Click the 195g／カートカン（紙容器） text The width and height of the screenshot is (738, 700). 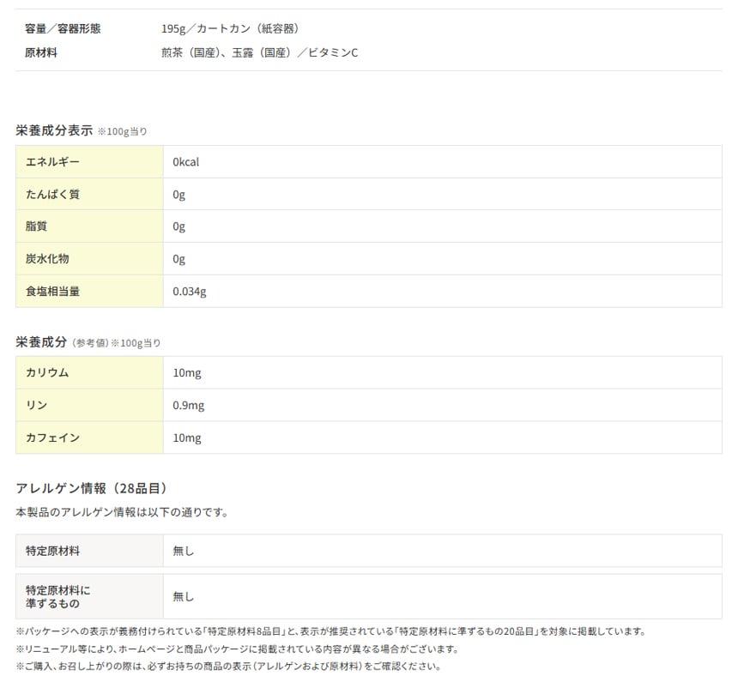[230, 29]
